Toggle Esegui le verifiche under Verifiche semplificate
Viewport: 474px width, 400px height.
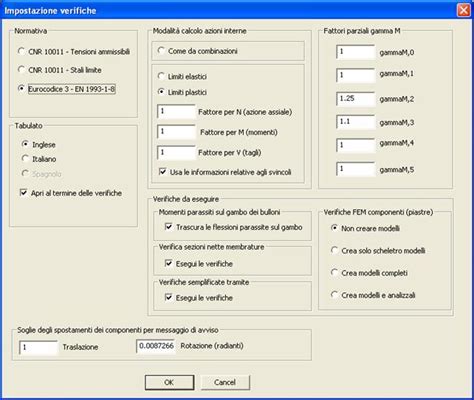169,297
